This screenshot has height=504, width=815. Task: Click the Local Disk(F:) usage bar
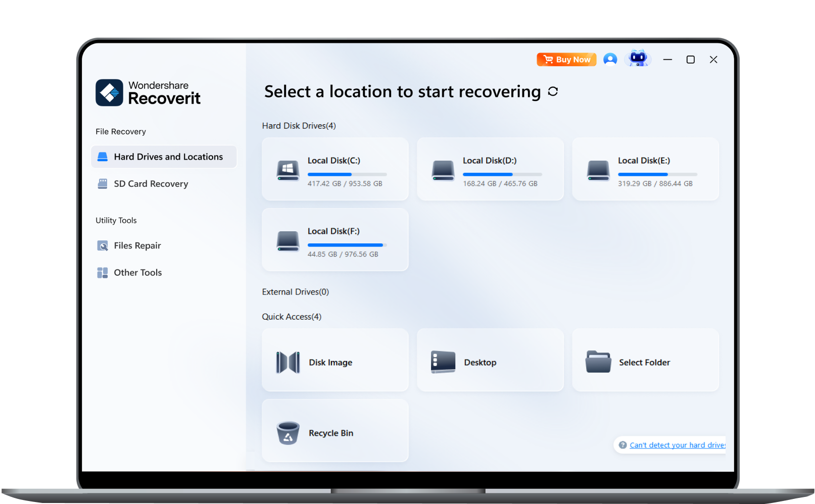347,245
